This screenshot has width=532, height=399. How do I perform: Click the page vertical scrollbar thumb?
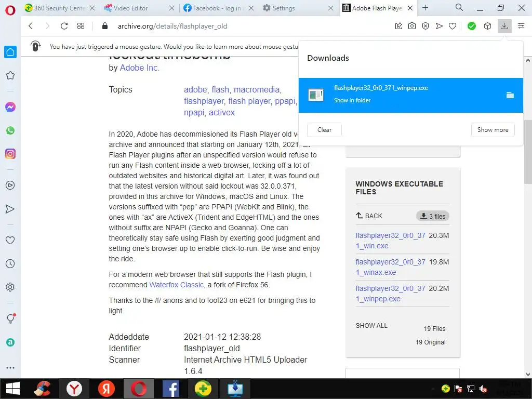tap(528, 152)
